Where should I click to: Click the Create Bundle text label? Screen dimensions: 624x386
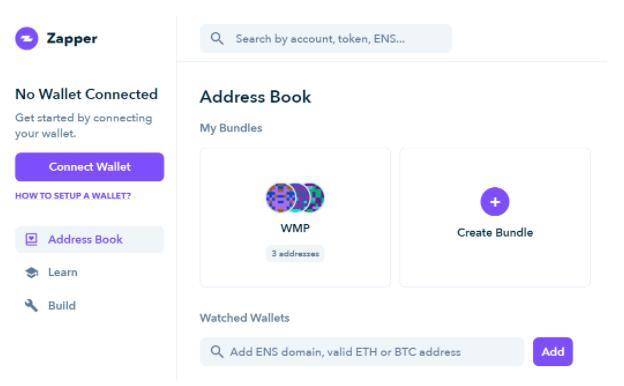coord(495,232)
